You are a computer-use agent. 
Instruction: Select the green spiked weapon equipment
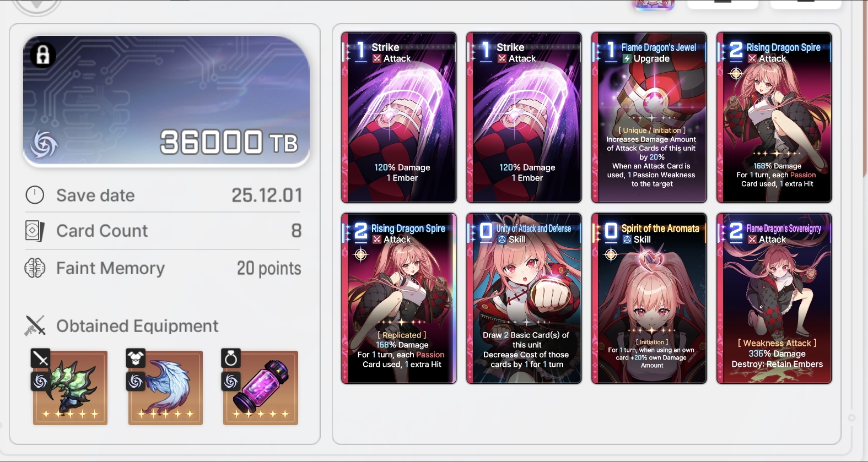click(70, 388)
